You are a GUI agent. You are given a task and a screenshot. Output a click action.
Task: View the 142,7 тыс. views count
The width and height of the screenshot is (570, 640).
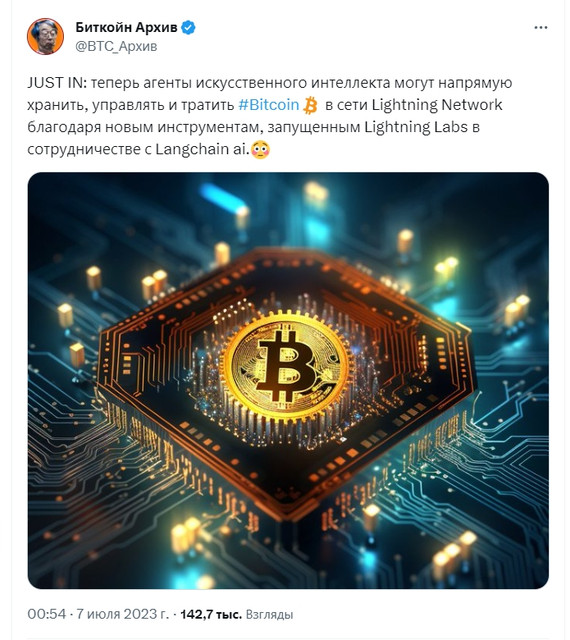(x=211, y=614)
